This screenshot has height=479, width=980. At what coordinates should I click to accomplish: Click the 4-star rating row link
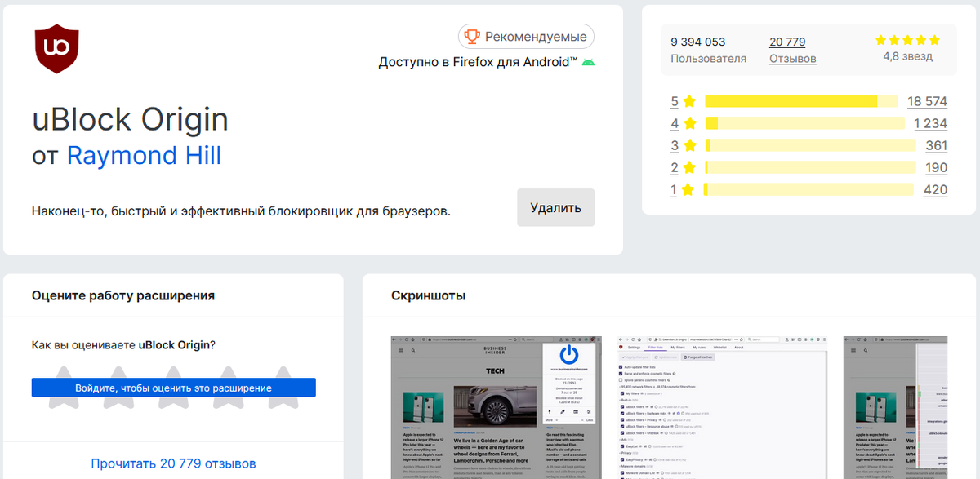coord(675,123)
